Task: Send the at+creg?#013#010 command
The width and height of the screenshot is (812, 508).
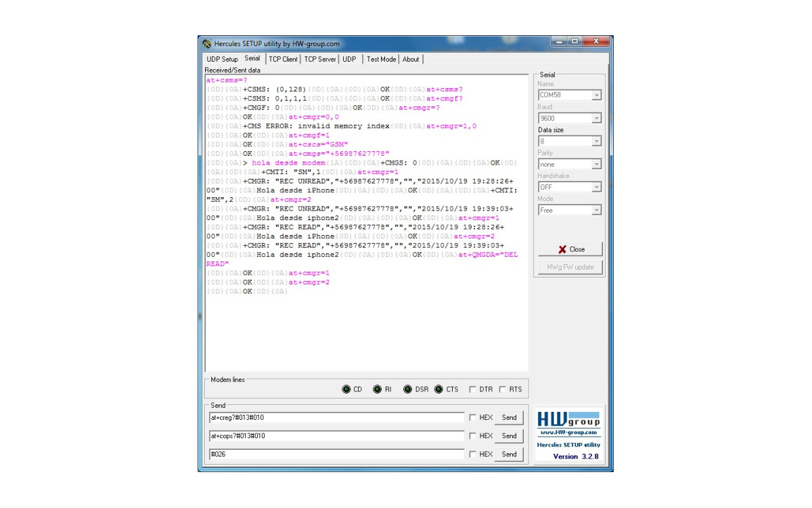Action: point(509,418)
